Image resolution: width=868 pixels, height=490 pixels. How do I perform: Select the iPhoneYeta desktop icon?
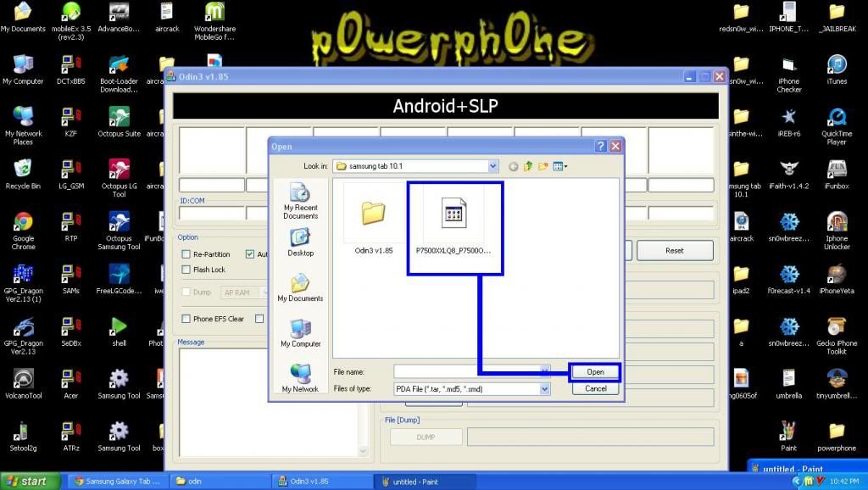tap(837, 279)
